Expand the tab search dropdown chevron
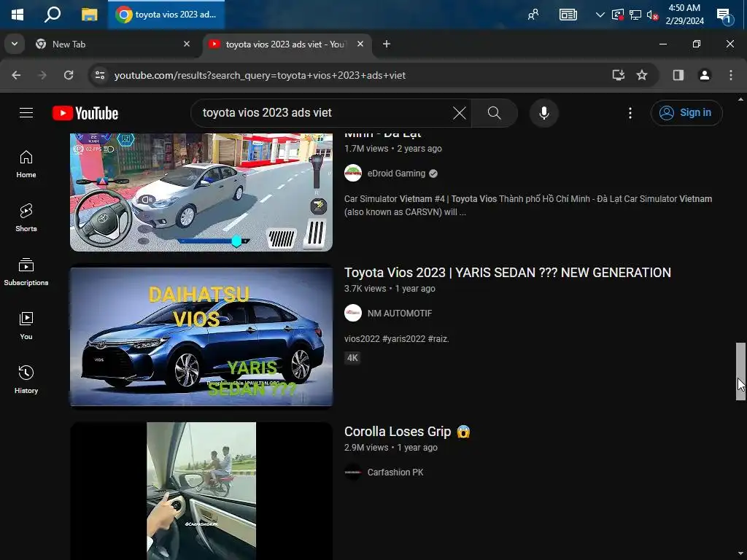Image resolution: width=747 pixels, height=560 pixels. [x=15, y=44]
